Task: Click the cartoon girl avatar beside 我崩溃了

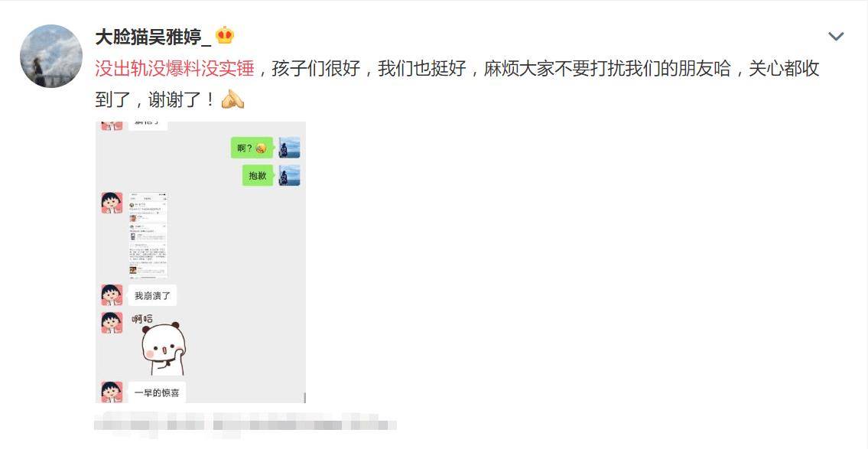Action: click(x=112, y=295)
